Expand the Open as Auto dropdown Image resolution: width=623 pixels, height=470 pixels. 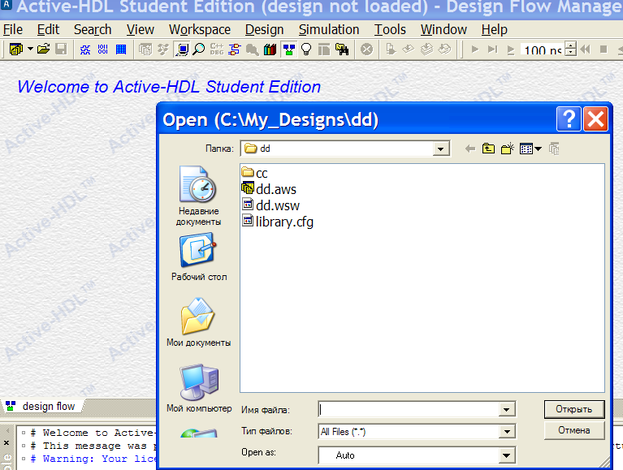click(x=507, y=455)
